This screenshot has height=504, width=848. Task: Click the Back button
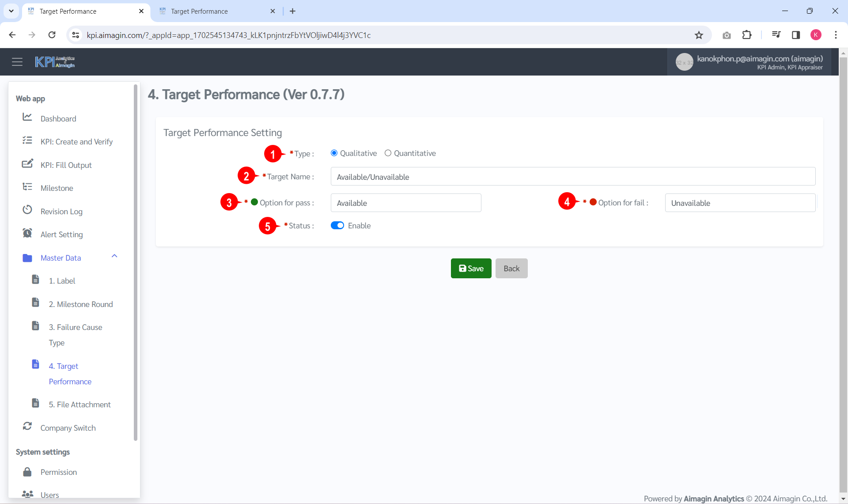(511, 268)
